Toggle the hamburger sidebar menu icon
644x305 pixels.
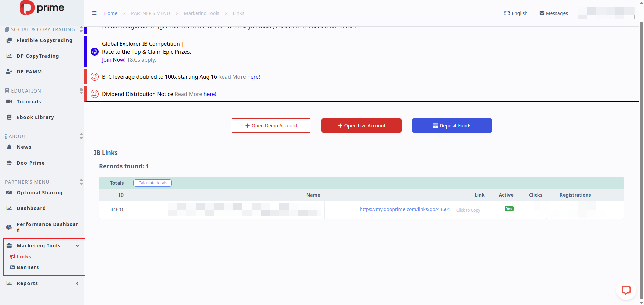pyautogui.click(x=94, y=13)
